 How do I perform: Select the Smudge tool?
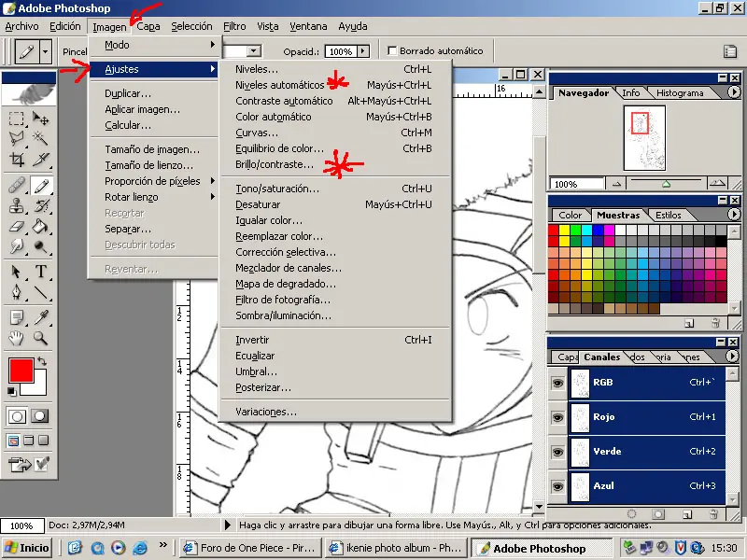click(17, 246)
